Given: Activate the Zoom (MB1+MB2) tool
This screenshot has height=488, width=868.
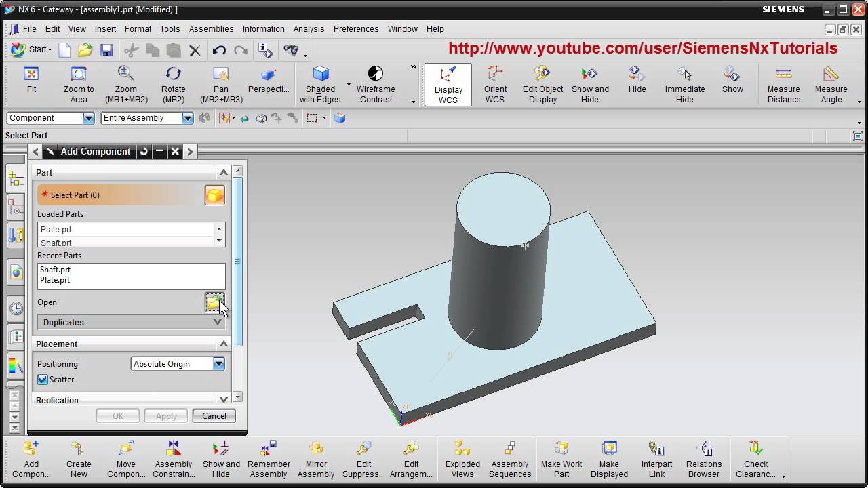Looking at the screenshot, I should coord(126,74).
